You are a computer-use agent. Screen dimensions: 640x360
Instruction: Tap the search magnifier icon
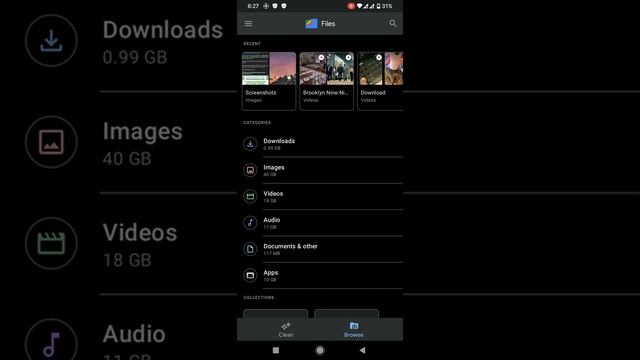[x=393, y=23]
